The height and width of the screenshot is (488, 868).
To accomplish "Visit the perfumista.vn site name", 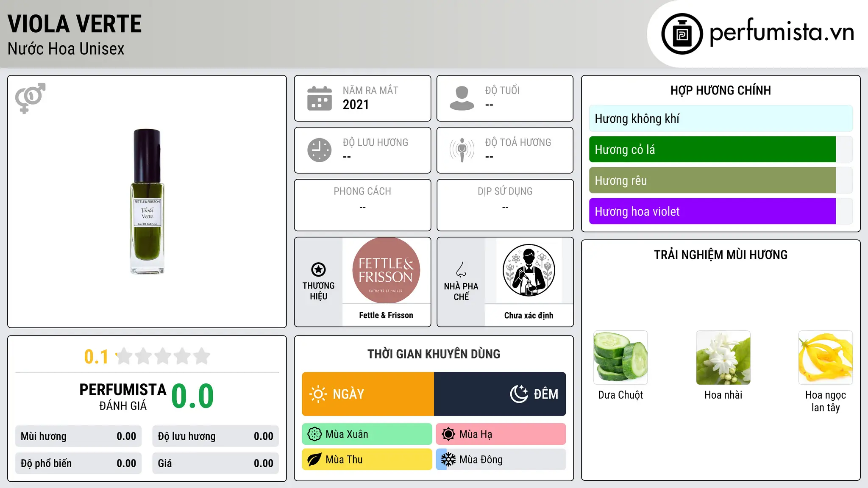I will 782,32.
